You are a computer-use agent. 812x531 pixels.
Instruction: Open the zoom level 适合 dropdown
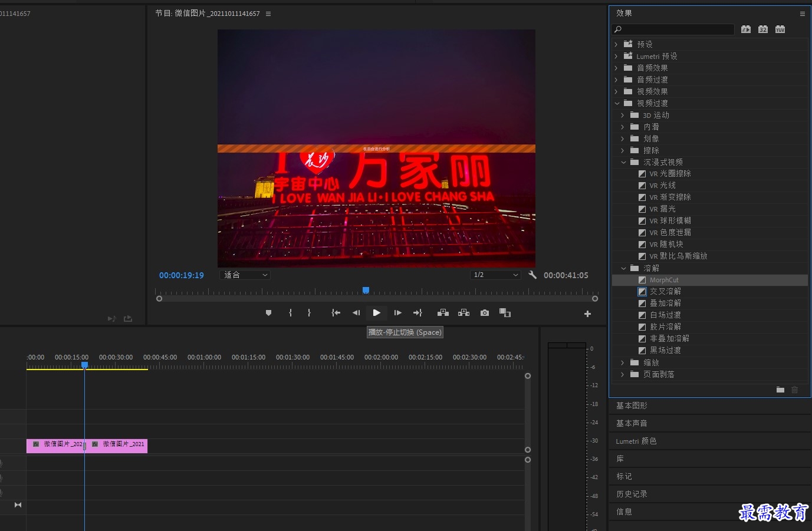[245, 275]
